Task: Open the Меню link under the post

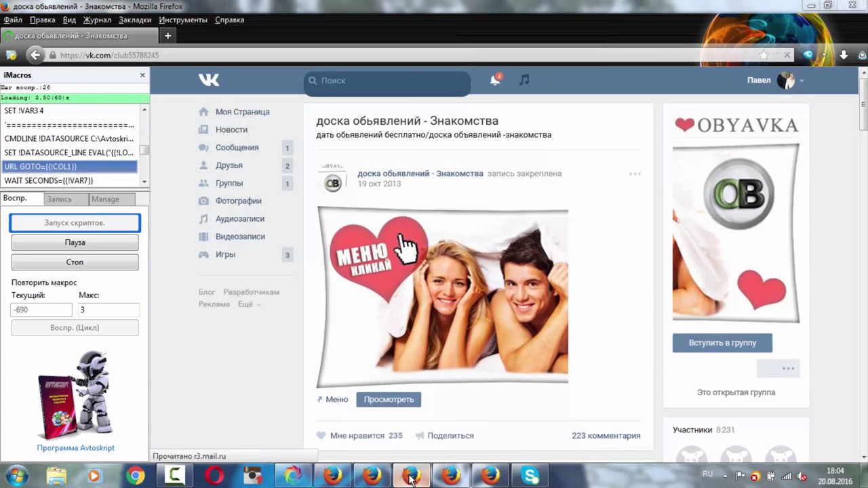Action: (x=336, y=399)
